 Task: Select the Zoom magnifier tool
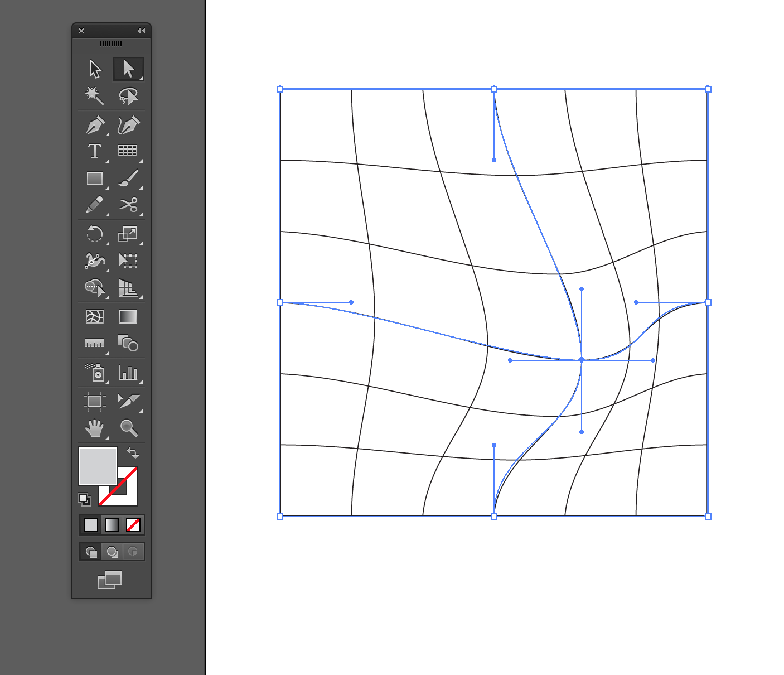tap(128, 428)
